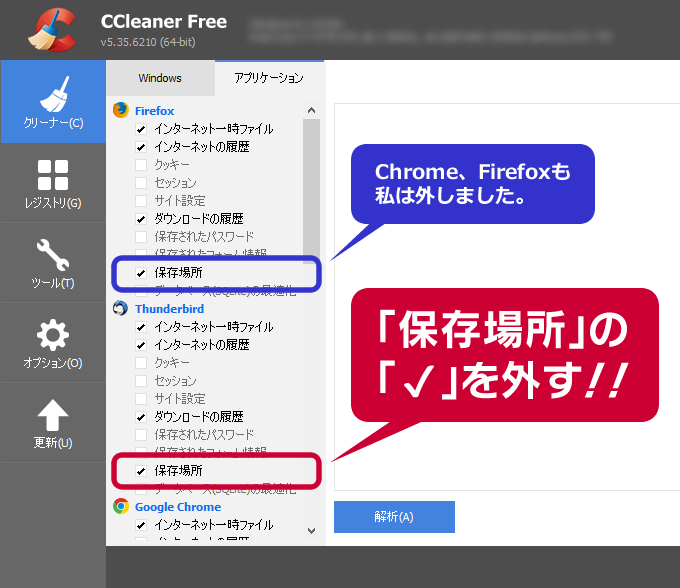
Task: Select the Thunderbird group heading
Action: tap(169, 309)
